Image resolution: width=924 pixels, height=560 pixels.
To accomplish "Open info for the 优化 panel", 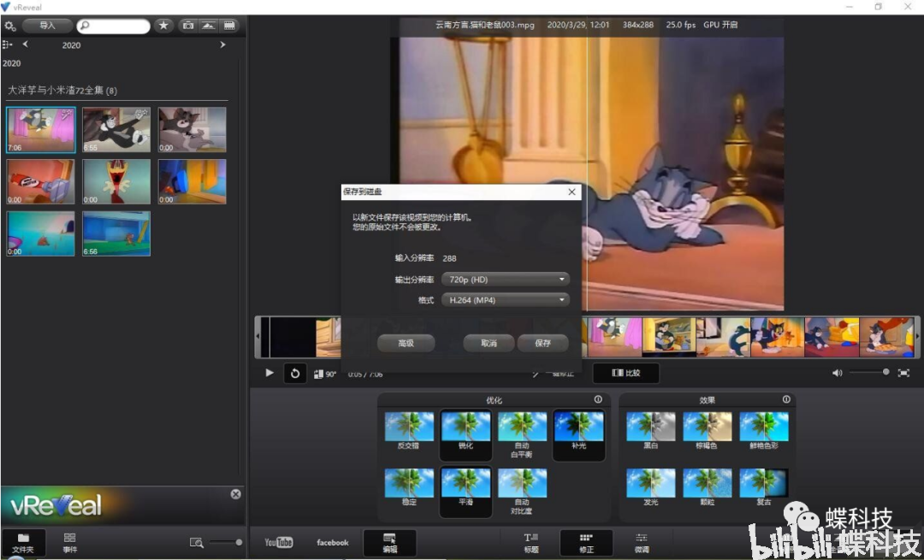I will tap(598, 399).
